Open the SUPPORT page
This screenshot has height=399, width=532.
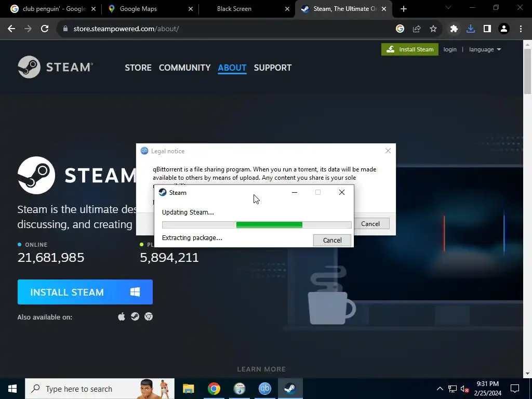(x=273, y=68)
